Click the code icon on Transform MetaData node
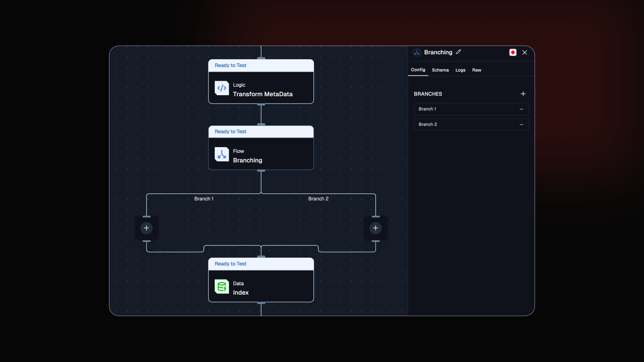This screenshot has width=644, height=362. 222,88
